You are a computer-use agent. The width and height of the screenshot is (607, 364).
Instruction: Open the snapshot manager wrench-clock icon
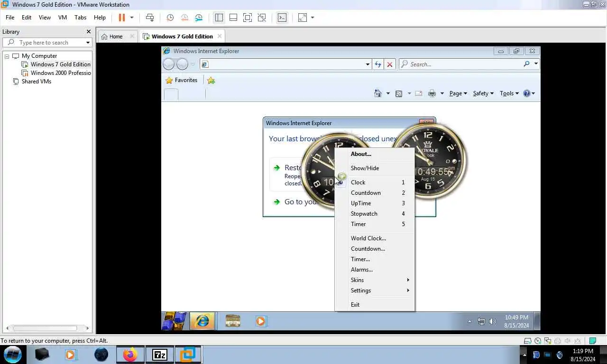199,18
